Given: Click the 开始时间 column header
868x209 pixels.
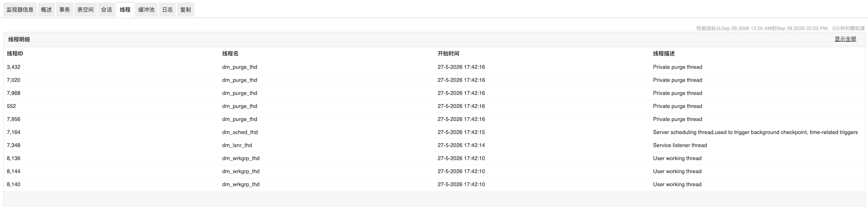Looking at the screenshot, I should pos(448,54).
